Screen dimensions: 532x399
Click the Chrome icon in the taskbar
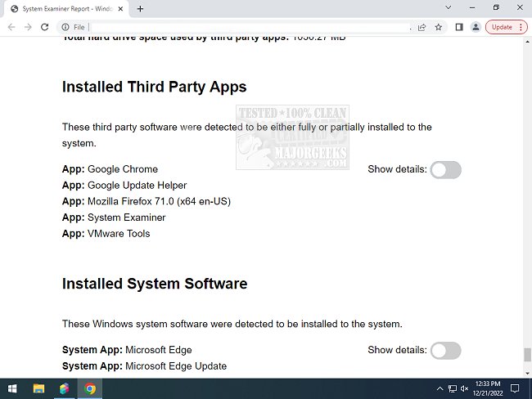tap(90, 388)
